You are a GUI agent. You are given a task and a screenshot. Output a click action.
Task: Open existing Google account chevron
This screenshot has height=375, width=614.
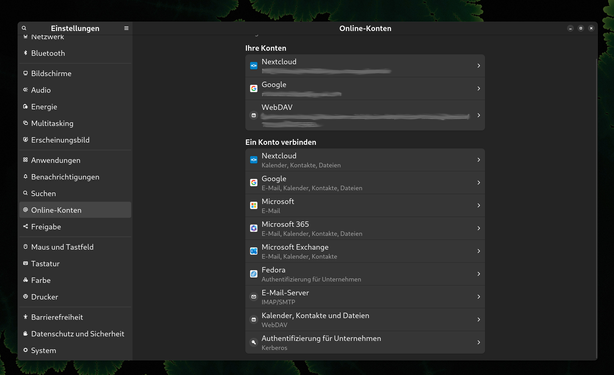(x=479, y=88)
